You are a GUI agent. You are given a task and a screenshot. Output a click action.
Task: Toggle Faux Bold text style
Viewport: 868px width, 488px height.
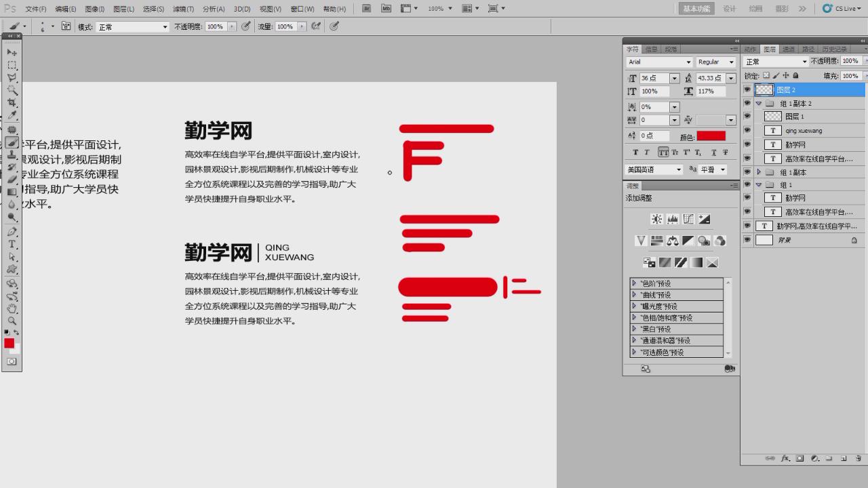click(635, 152)
